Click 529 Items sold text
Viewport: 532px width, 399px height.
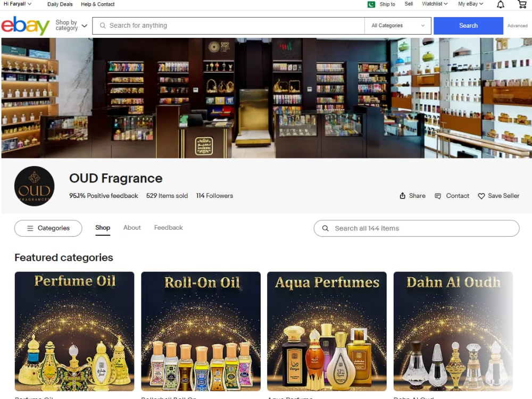point(167,196)
